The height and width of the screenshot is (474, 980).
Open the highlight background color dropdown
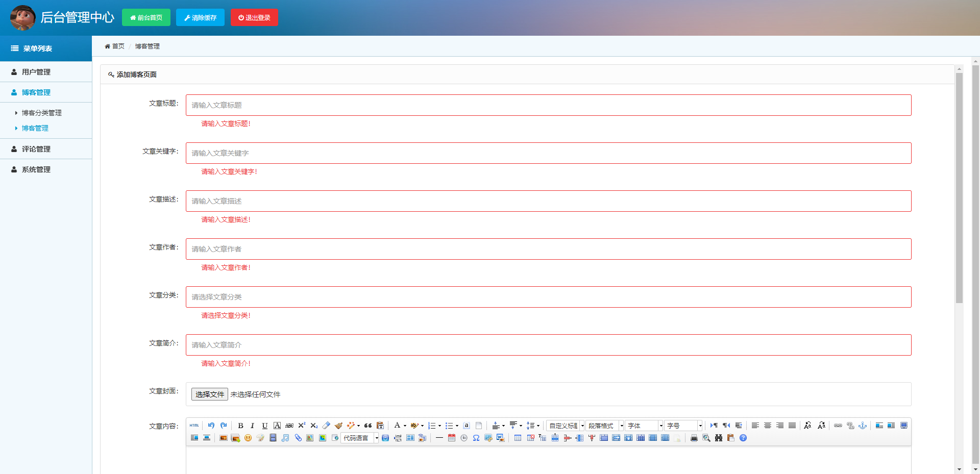[422, 426]
